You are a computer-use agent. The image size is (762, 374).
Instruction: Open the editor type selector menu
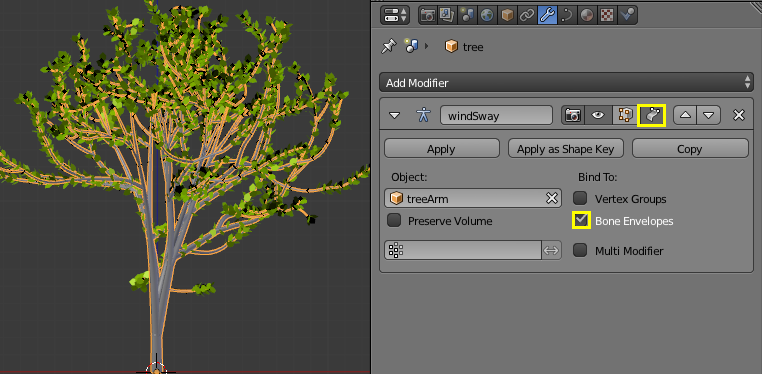click(396, 16)
